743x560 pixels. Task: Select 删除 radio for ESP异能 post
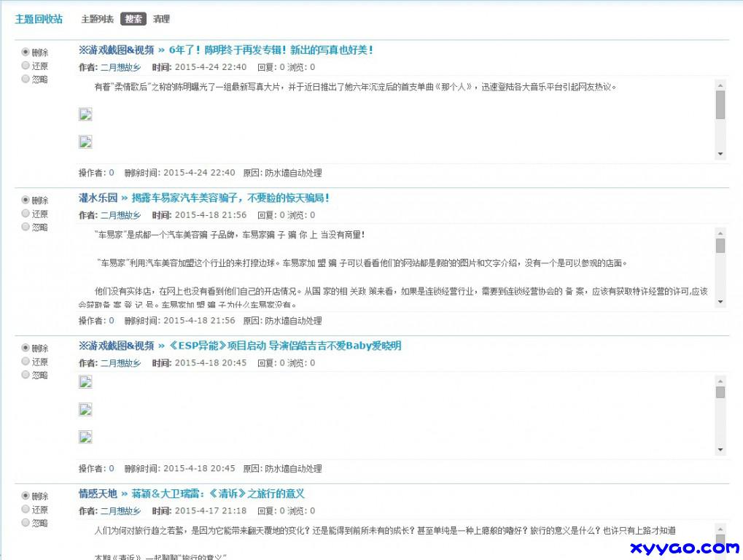click(26, 348)
